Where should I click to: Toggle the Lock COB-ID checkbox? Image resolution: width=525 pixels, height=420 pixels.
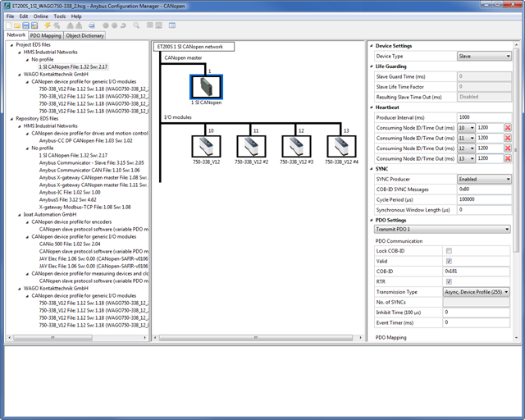[449, 251]
